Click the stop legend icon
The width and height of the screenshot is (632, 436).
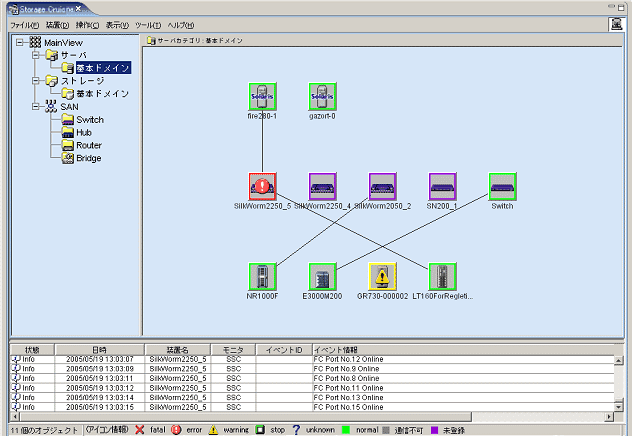(x=260, y=430)
